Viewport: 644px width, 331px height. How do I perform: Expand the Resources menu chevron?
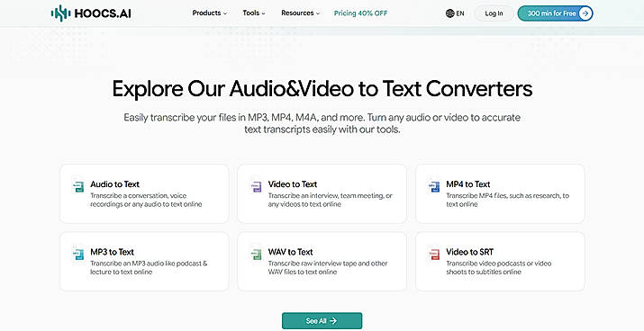[317, 13]
